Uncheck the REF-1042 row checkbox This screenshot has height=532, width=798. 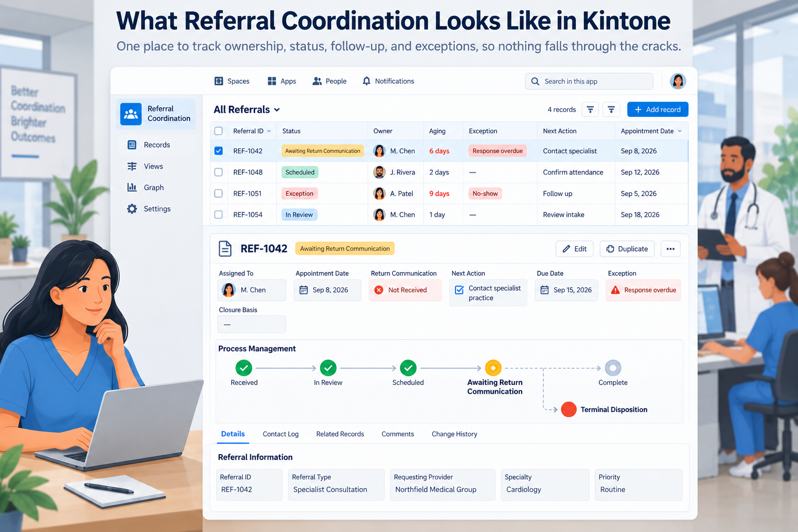tap(219, 151)
